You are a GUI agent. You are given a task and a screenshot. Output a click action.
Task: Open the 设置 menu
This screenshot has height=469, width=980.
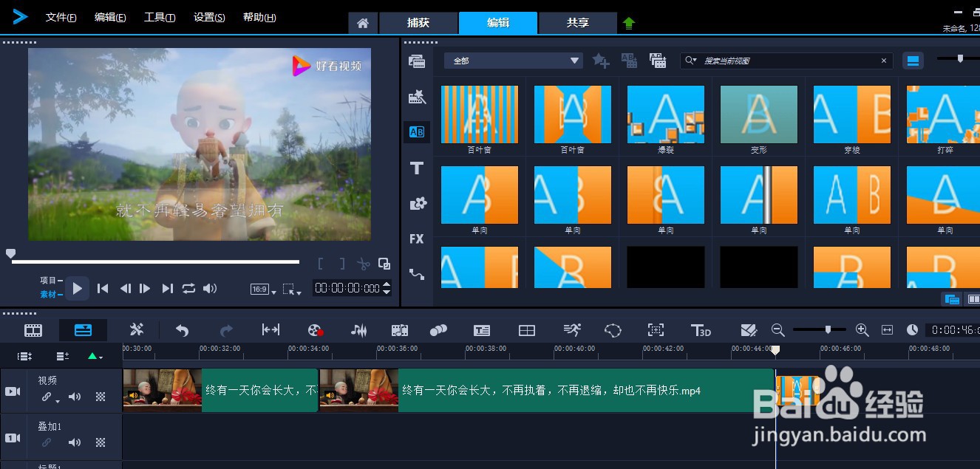[x=209, y=17]
